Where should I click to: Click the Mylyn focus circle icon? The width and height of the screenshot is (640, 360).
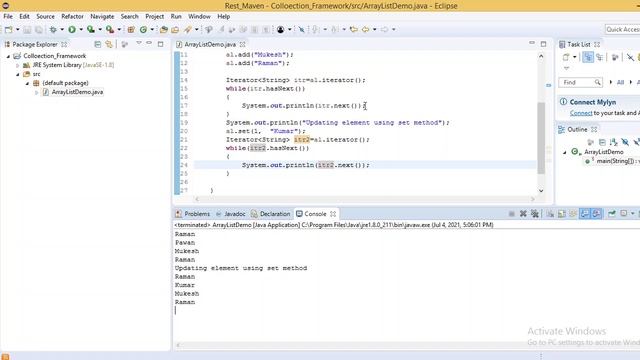point(280,29)
